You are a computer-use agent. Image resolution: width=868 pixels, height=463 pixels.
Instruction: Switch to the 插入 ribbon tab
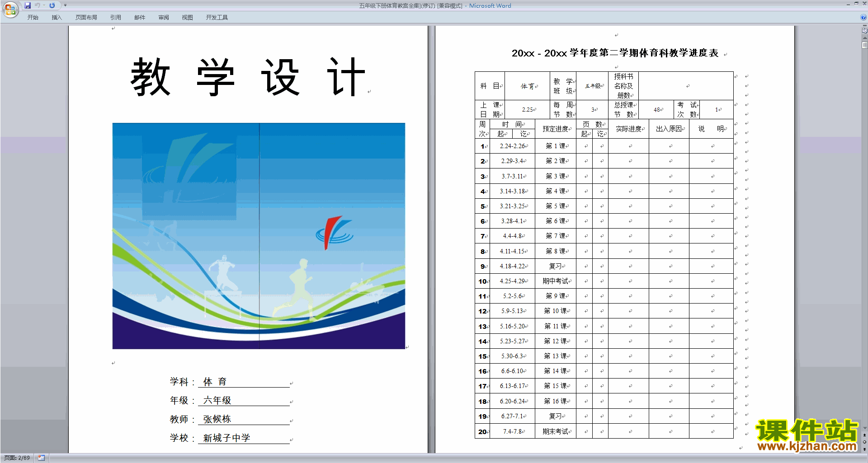(57, 17)
